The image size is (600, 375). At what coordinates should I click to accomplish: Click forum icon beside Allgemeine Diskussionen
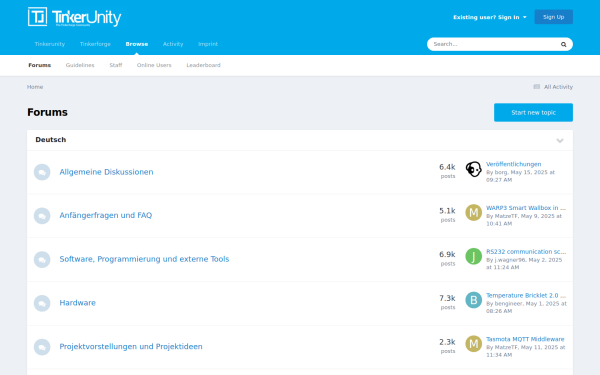coord(42,172)
